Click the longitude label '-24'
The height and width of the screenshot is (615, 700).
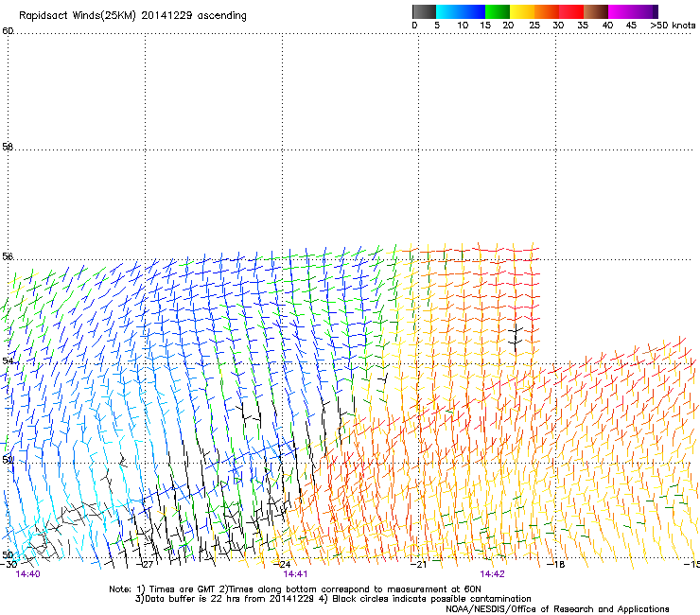[283, 565]
